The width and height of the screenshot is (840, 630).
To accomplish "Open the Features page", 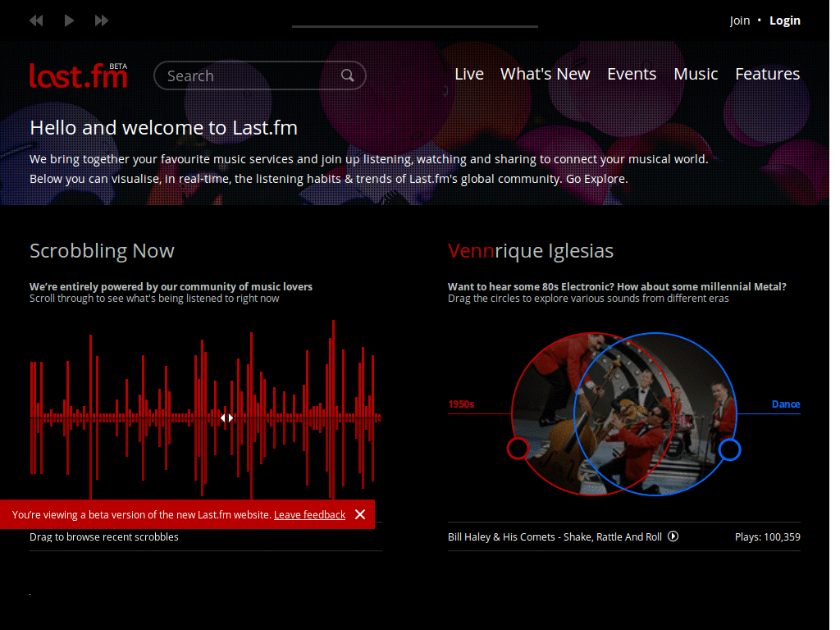I will click(x=766, y=74).
